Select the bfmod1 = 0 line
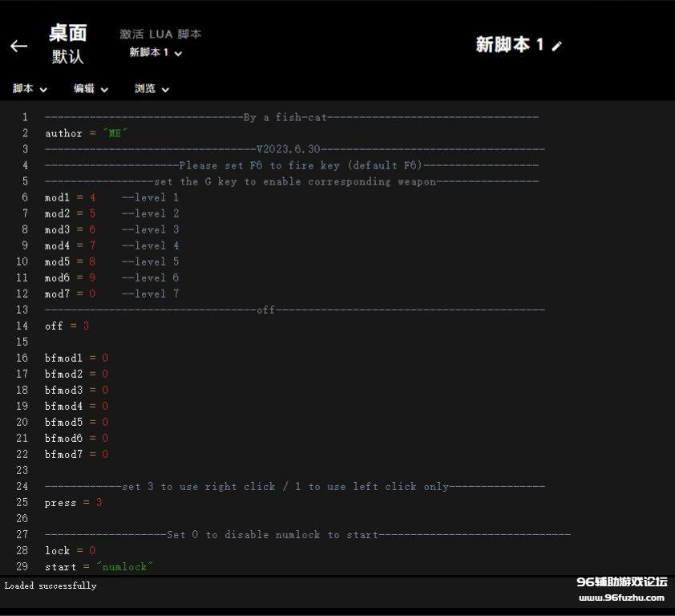Image resolution: width=675 pixels, height=616 pixels. click(76, 358)
